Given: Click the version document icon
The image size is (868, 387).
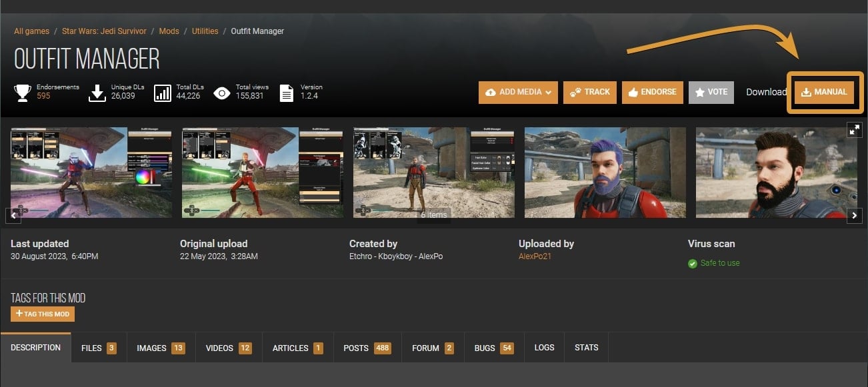Looking at the screenshot, I should click(287, 93).
